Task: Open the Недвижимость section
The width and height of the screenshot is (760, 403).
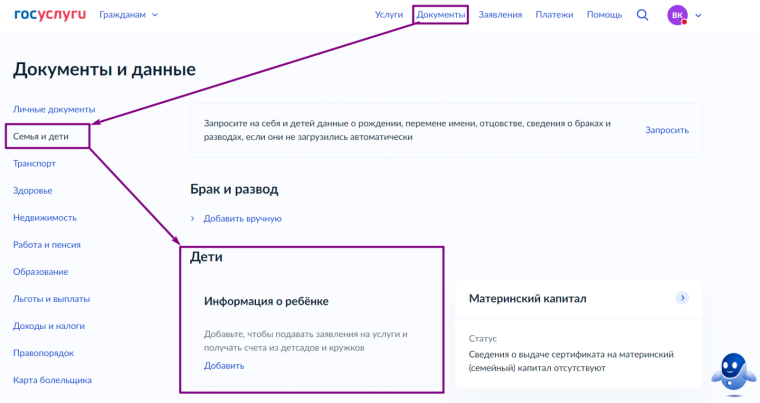Action: coord(45,218)
